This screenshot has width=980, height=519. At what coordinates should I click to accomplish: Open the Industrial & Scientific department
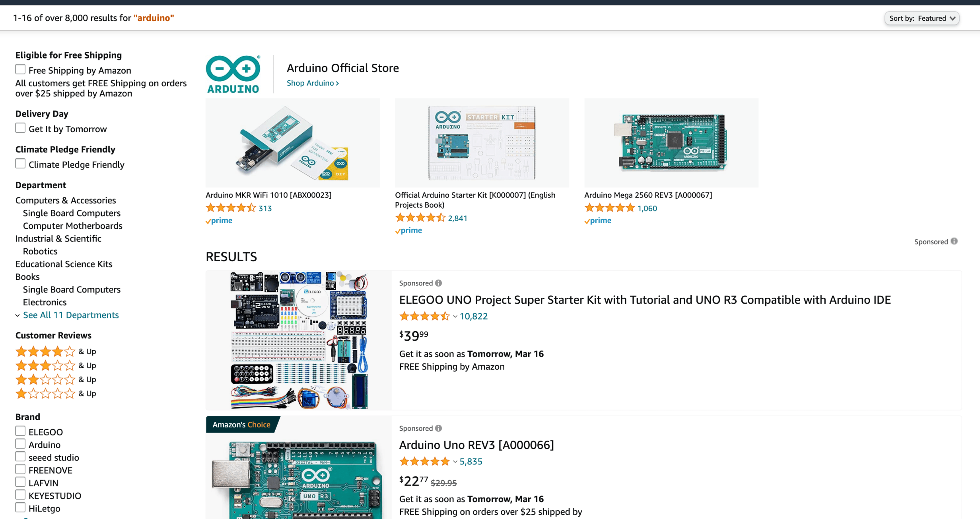[x=58, y=238]
